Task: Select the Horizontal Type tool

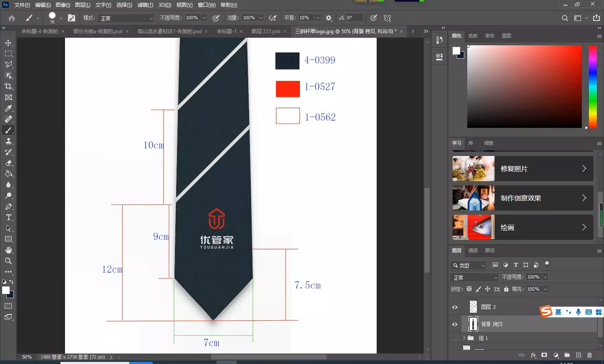Action: point(8,217)
